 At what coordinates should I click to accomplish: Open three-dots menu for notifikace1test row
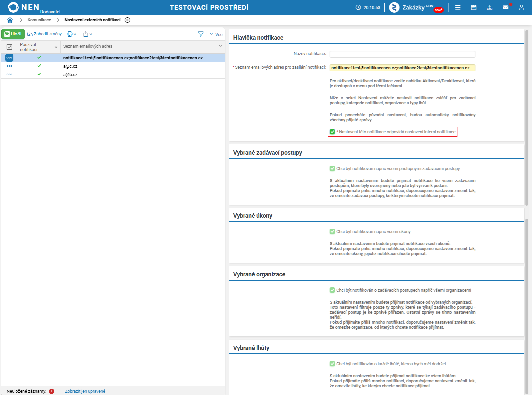click(x=9, y=58)
